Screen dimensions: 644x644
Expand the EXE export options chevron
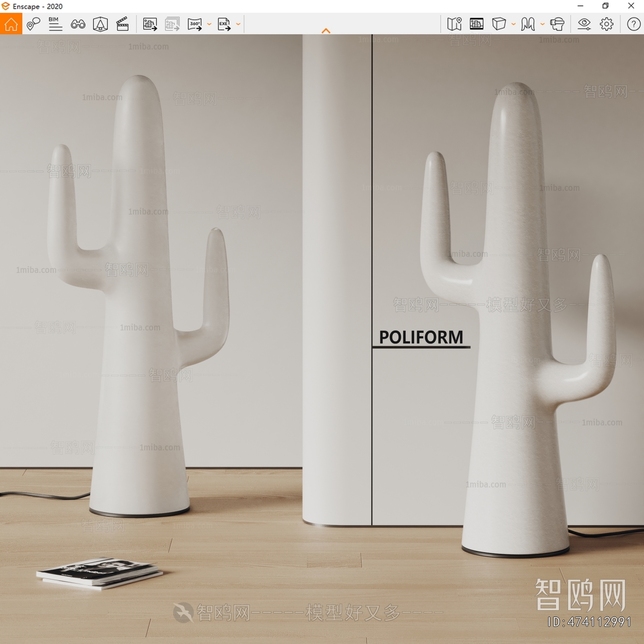coord(237,25)
